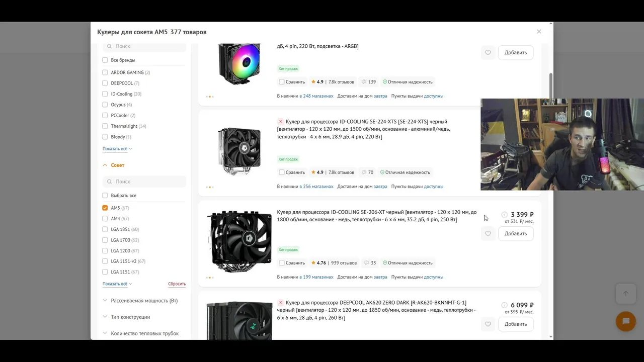Click 'завтра' delivery link for SE-224-XTS

(x=380, y=186)
